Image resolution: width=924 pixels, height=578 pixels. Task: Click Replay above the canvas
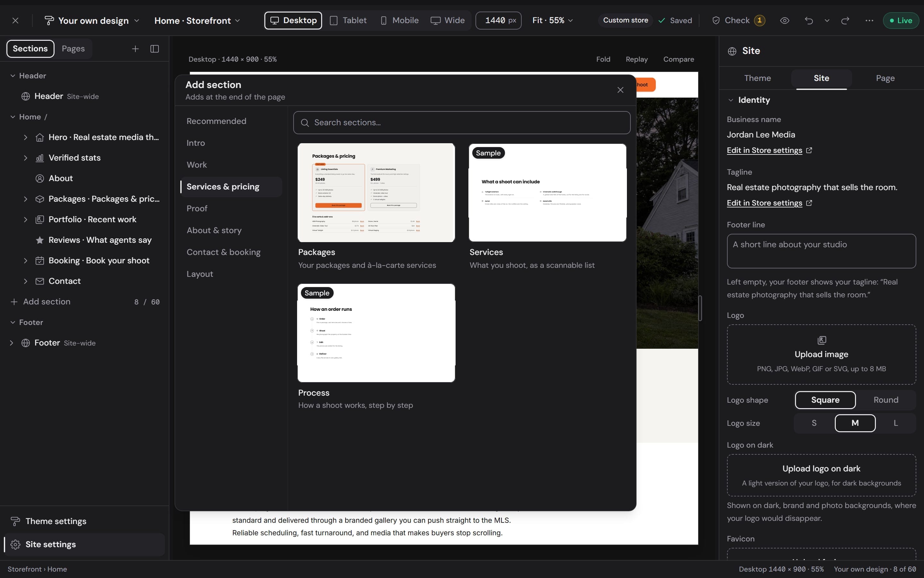coord(637,59)
